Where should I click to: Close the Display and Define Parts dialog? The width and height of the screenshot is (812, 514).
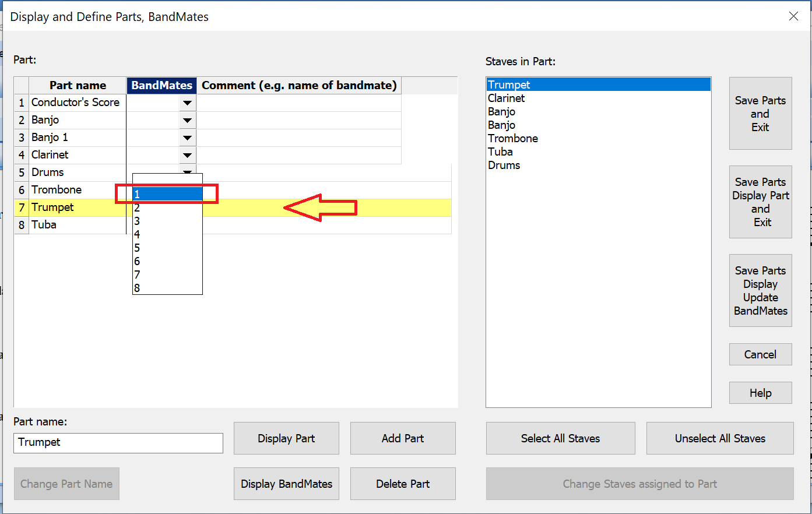click(x=793, y=16)
